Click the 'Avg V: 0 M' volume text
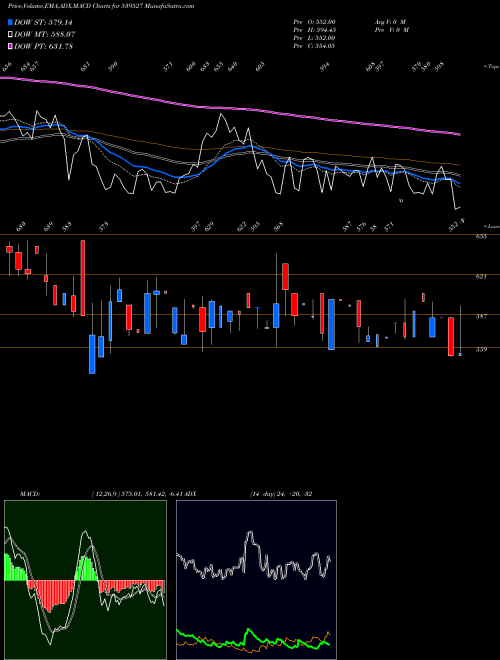The width and height of the screenshot is (500, 660). 390,22
